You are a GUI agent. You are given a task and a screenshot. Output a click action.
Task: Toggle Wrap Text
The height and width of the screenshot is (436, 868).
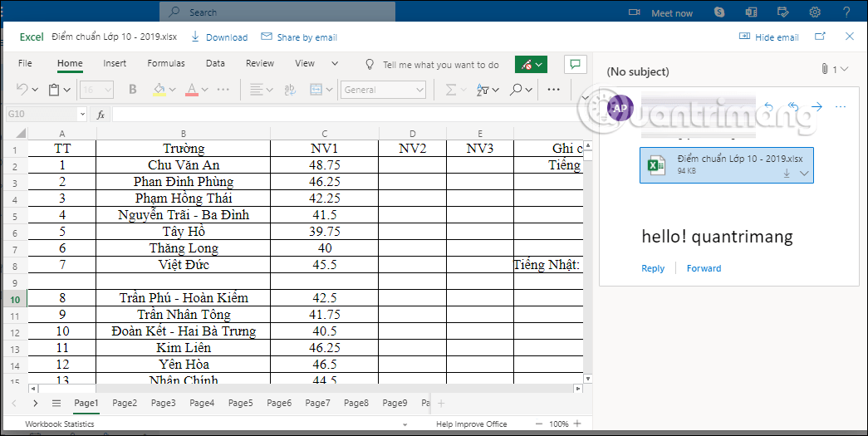[290, 90]
